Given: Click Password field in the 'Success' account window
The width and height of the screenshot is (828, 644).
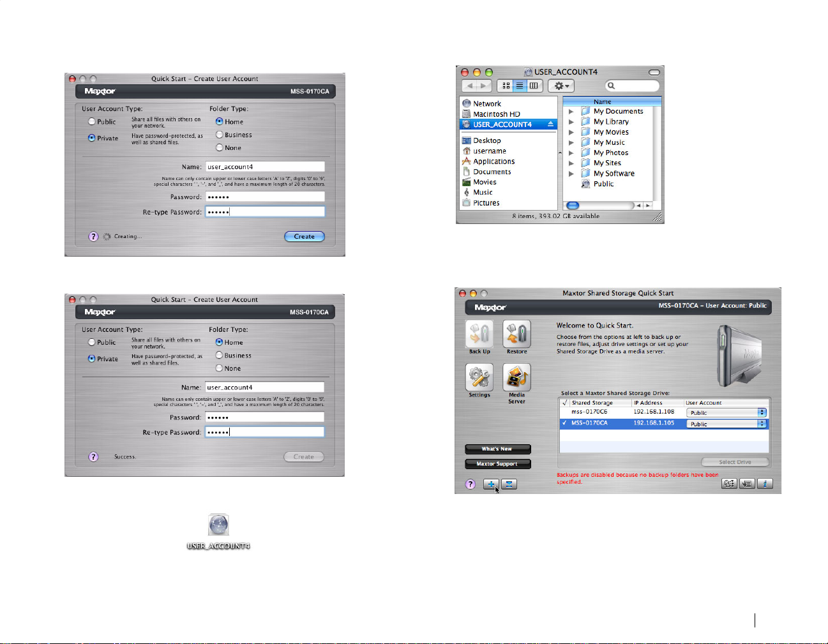Looking at the screenshot, I should pyautogui.click(x=264, y=417).
